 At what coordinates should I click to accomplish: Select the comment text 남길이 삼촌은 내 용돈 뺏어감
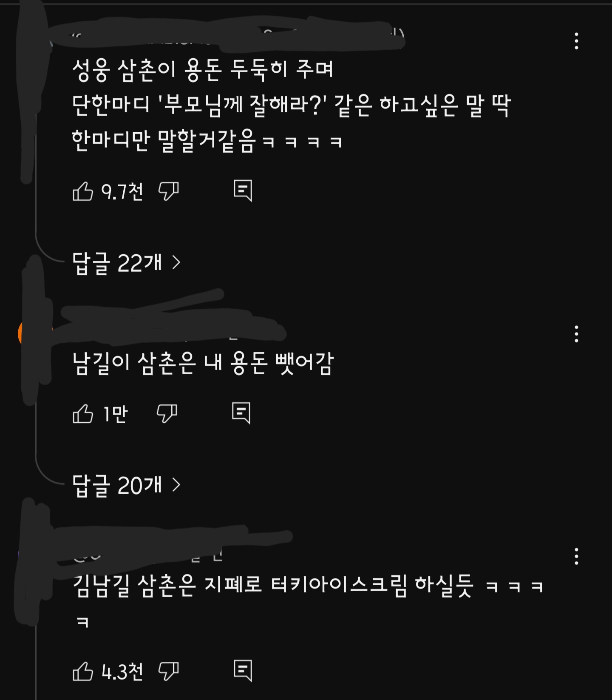(x=203, y=363)
